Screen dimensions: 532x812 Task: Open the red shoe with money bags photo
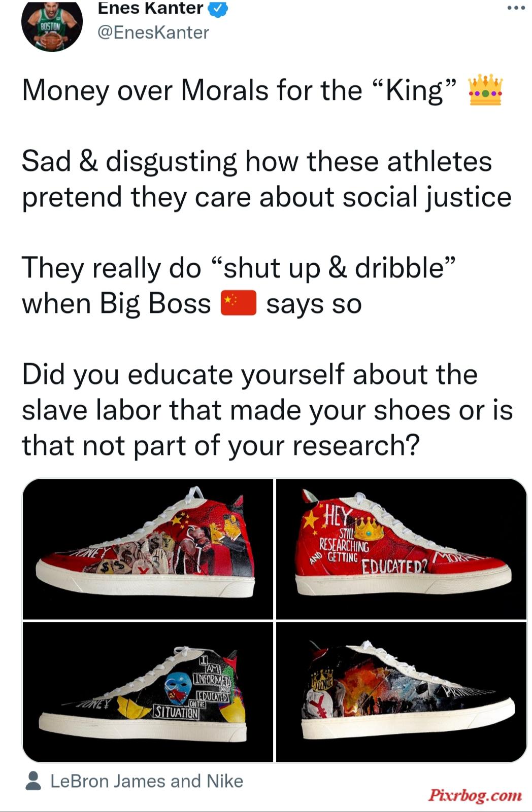pos(148,549)
